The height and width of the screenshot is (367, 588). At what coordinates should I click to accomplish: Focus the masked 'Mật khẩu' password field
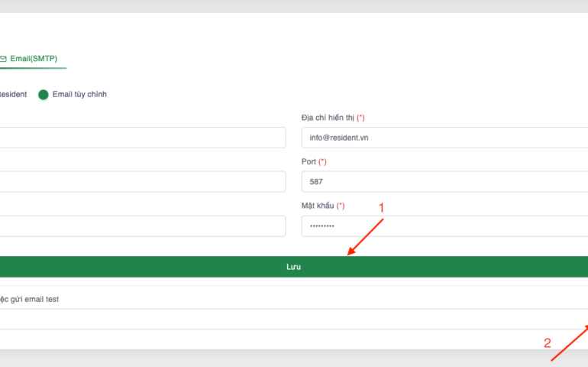coord(444,226)
